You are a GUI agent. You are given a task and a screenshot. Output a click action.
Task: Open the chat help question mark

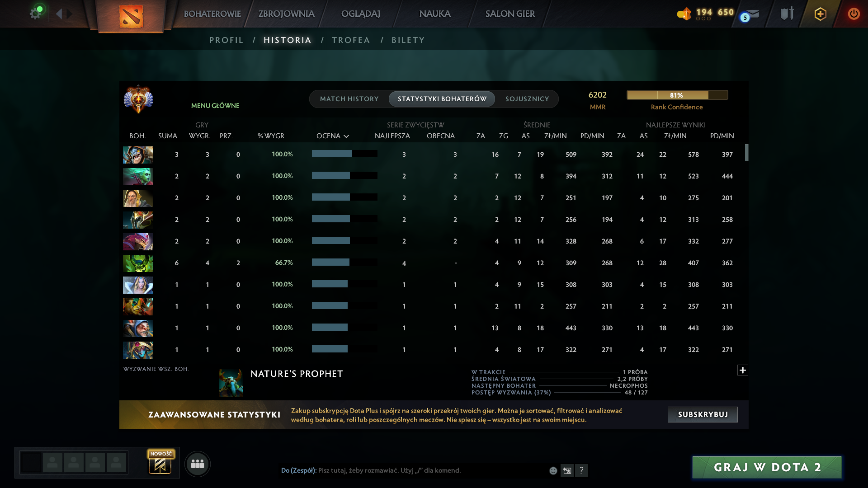(582, 470)
